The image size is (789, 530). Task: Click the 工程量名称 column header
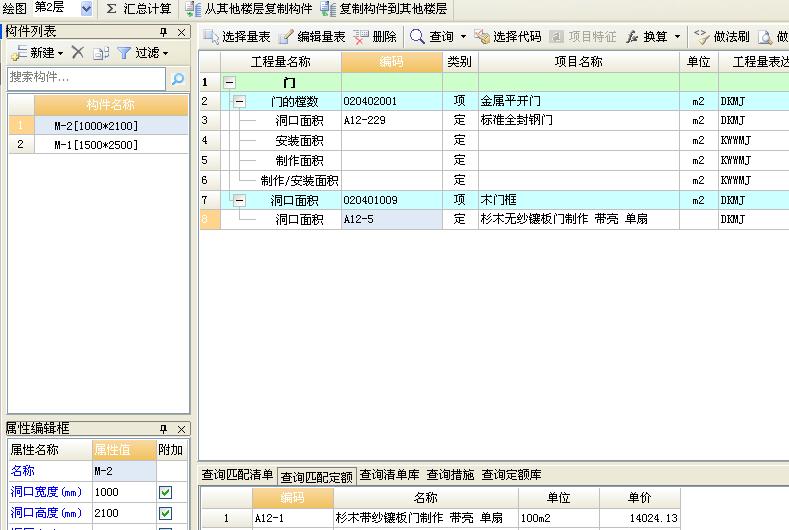(281, 62)
